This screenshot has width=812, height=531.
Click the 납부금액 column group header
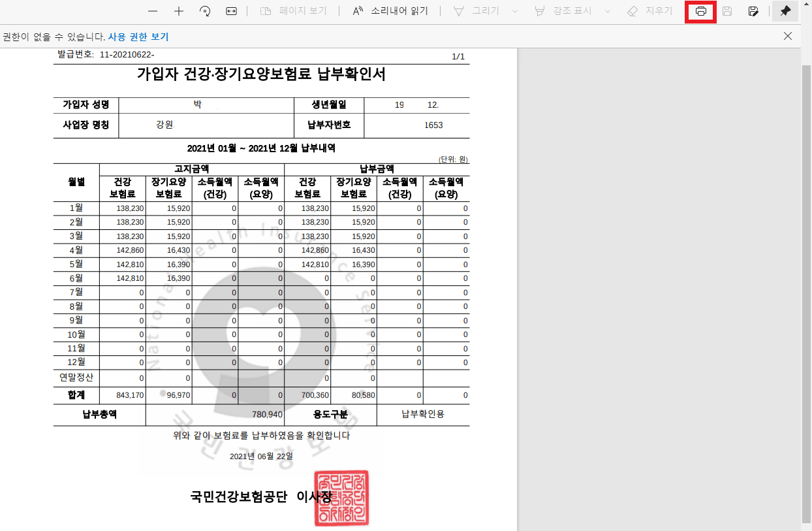click(377, 169)
